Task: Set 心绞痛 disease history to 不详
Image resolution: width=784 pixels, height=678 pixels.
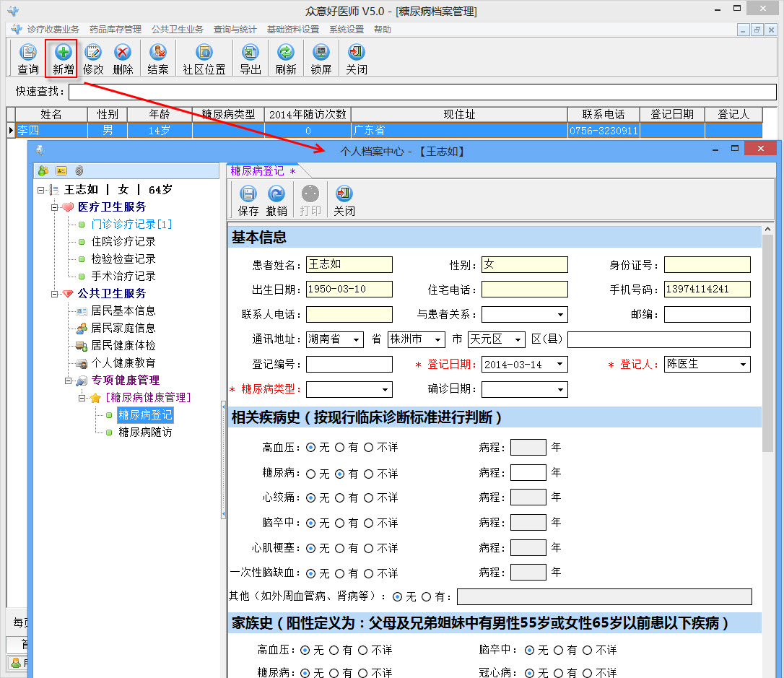Action: click(x=368, y=498)
